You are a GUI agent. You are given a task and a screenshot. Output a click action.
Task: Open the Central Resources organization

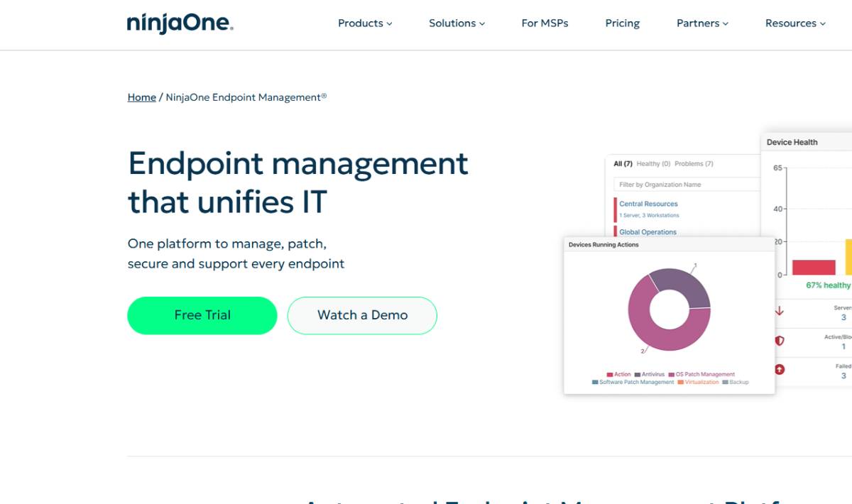(x=648, y=204)
